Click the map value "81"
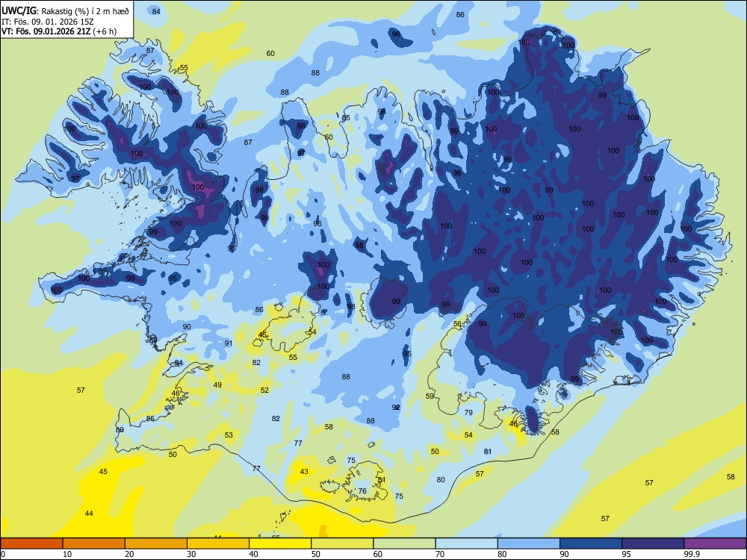The image size is (747, 560). tap(487, 452)
